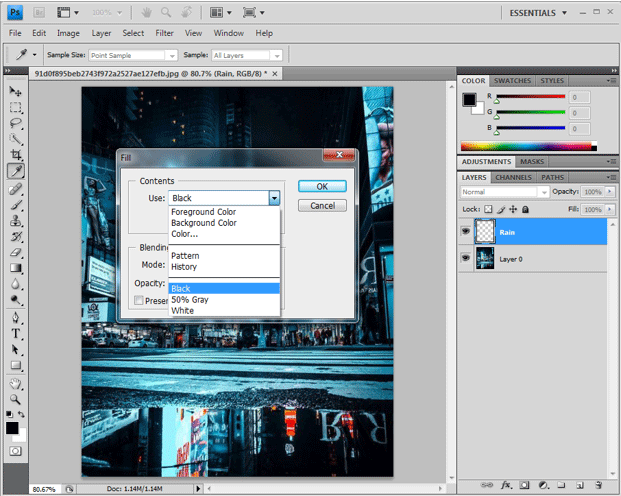Click OK in the Fill dialog
This screenshot has height=496, width=621.
point(322,186)
